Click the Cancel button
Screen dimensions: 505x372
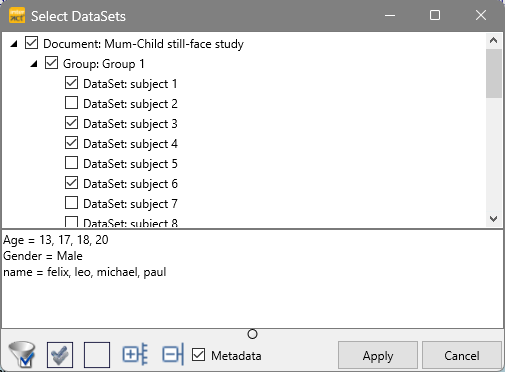[x=462, y=355]
